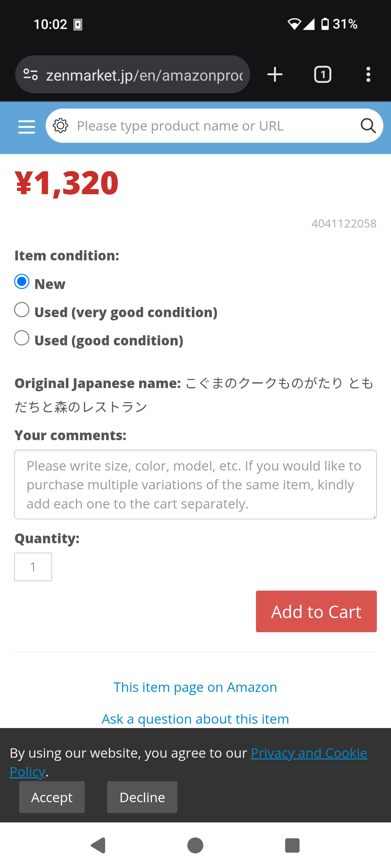Image resolution: width=391 pixels, height=868 pixels.
Task: Click Add to Cart button
Action: click(x=316, y=612)
